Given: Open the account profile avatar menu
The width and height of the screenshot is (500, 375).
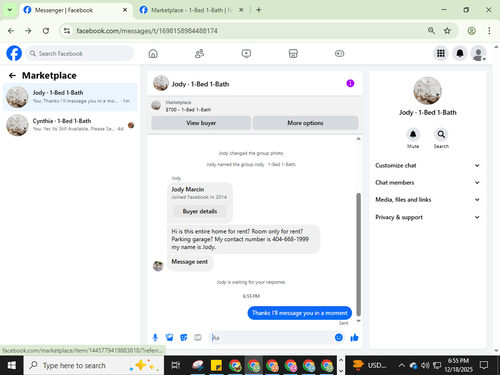Looking at the screenshot, I should pos(478,53).
